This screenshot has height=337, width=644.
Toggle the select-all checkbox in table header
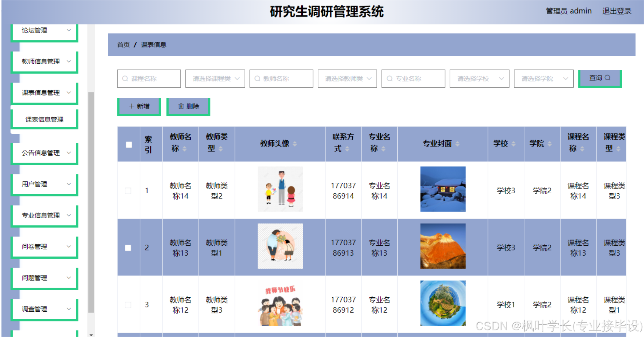pos(129,145)
